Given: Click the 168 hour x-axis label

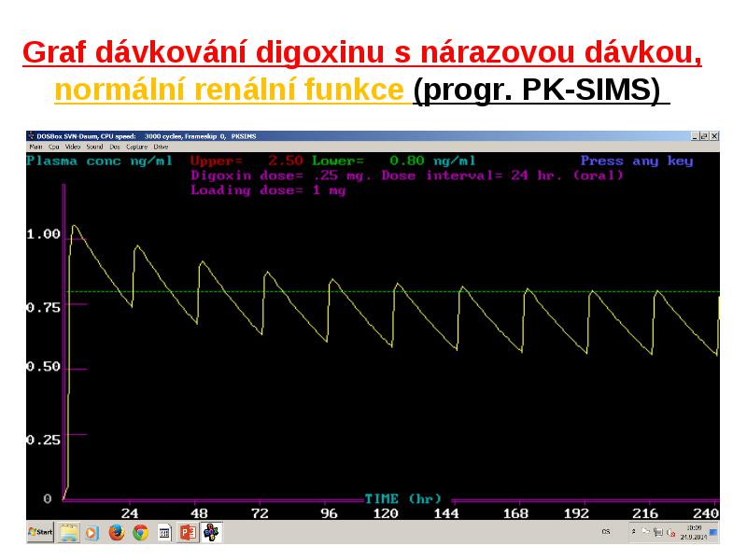Looking at the screenshot, I should pyautogui.click(x=515, y=514).
